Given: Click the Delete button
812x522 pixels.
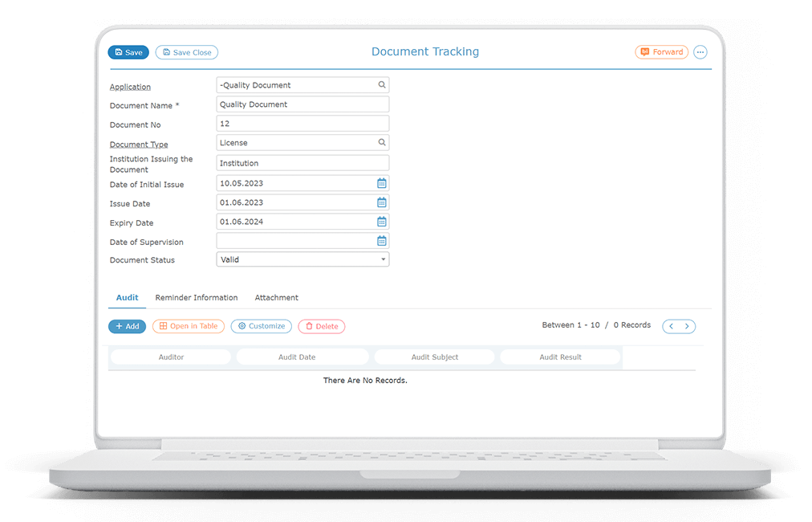Looking at the screenshot, I should pyautogui.click(x=322, y=326).
